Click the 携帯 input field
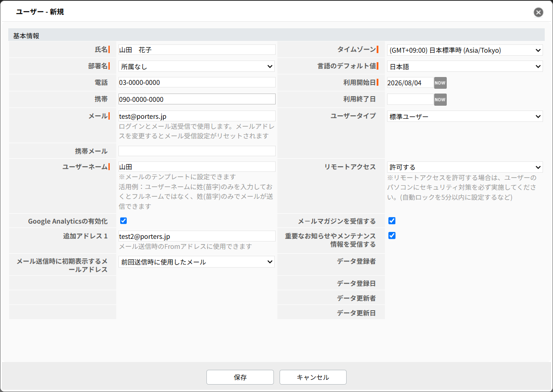553x392 pixels. click(x=197, y=99)
